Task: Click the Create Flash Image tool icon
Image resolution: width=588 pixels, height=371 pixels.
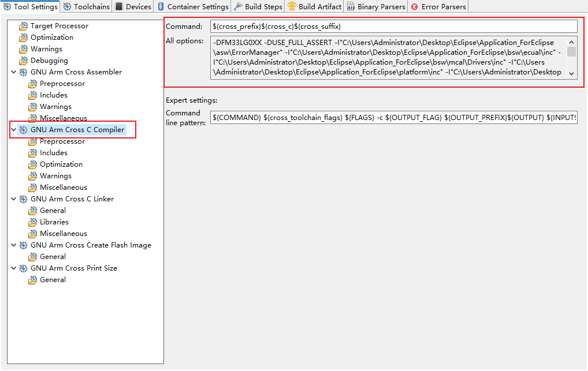Action: (x=23, y=245)
